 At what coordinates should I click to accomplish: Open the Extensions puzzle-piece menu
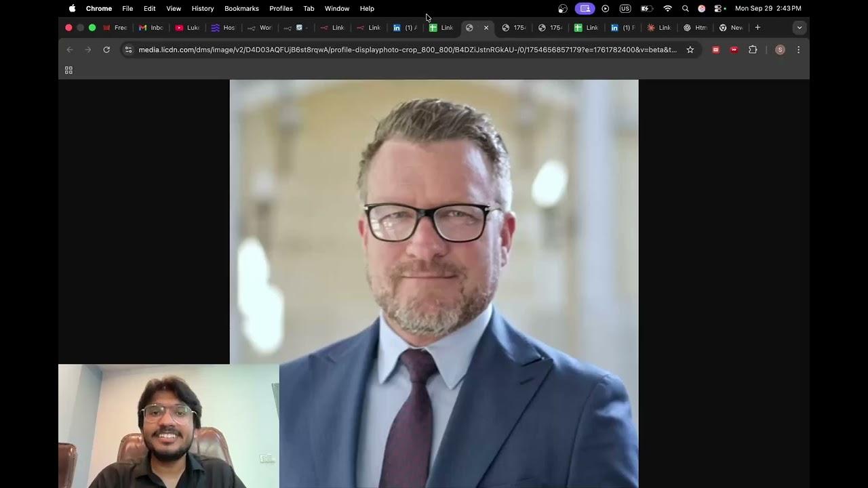753,49
